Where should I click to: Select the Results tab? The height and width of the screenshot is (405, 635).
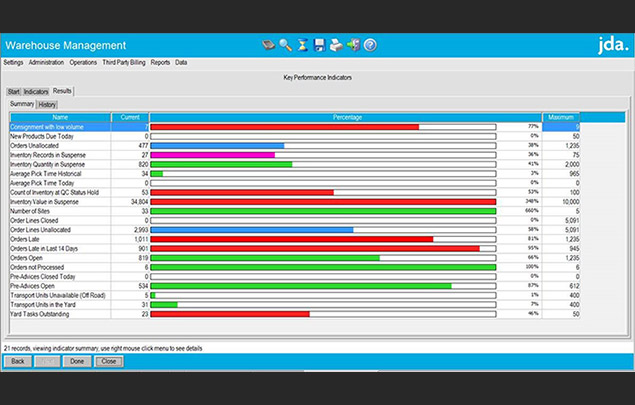click(x=62, y=91)
